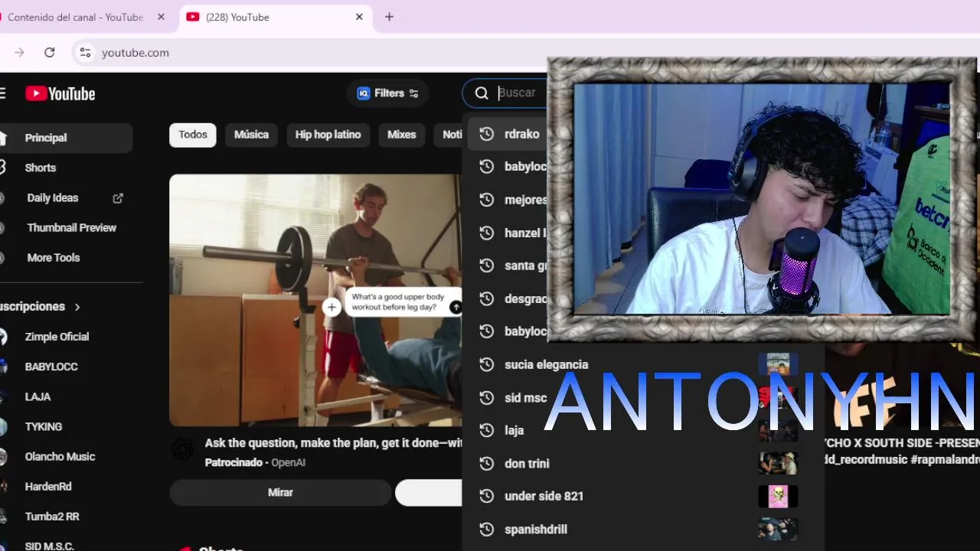This screenshot has width=980, height=551.
Task: Open Principal in the sidebar
Action: [66, 138]
